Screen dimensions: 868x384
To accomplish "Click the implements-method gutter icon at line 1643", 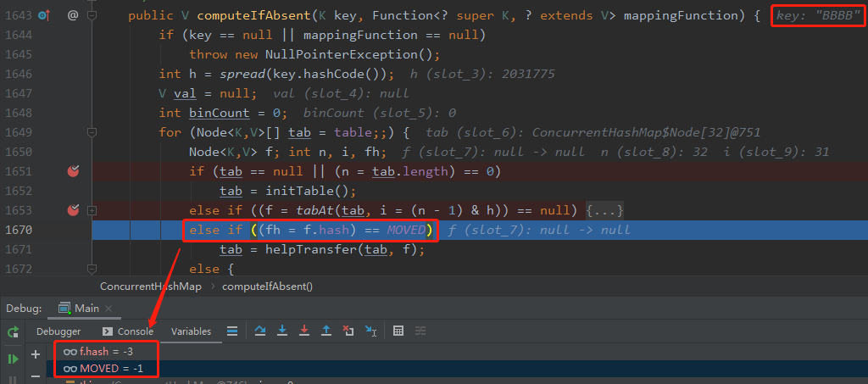I will [44, 15].
